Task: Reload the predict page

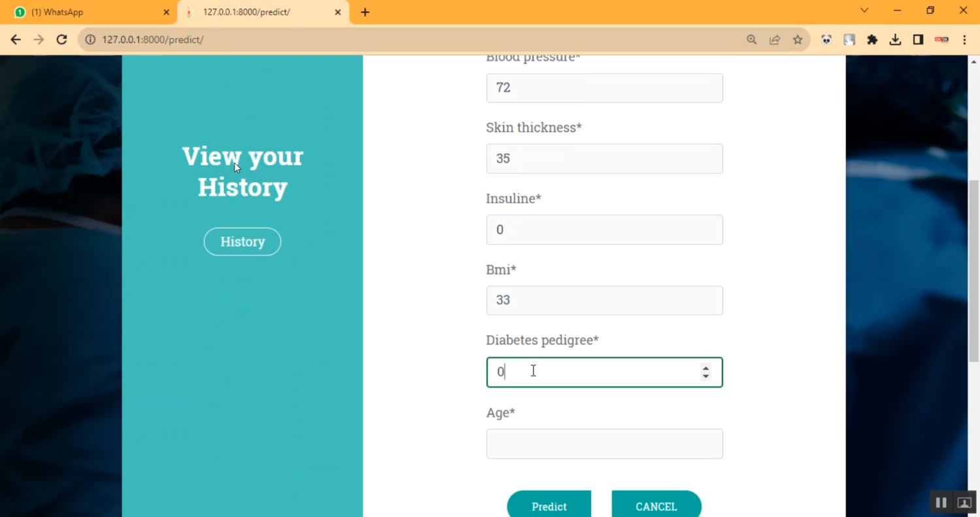Action: (x=61, y=40)
